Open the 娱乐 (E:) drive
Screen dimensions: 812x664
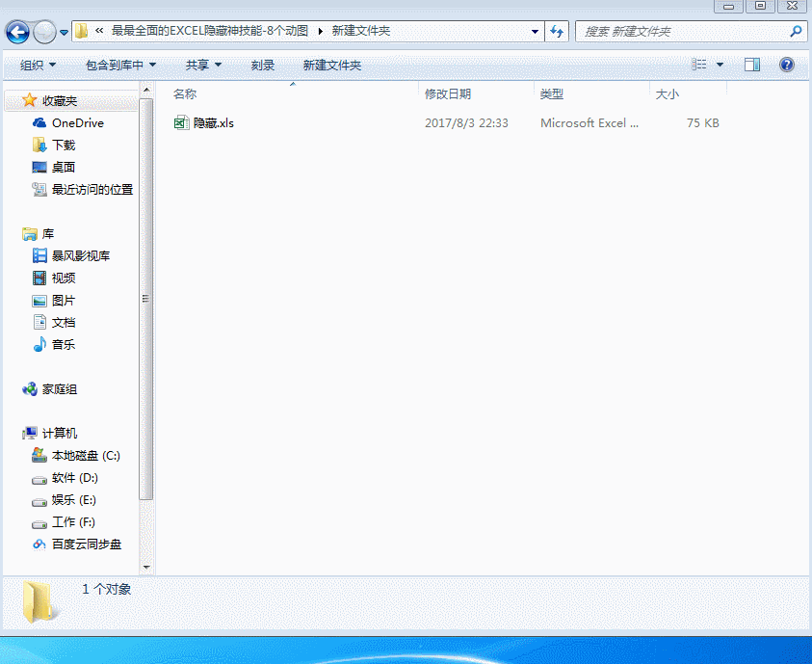click(74, 500)
